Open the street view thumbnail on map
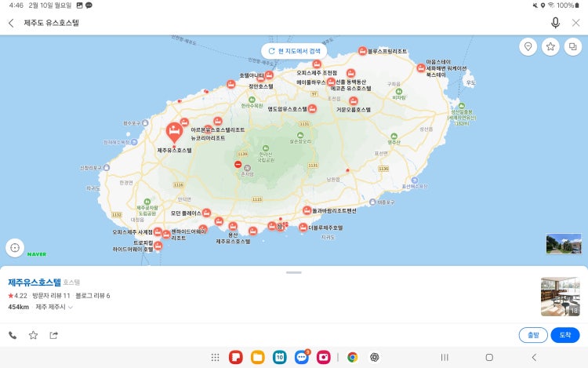This screenshot has width=588, height=368. (x=564, y=243)
